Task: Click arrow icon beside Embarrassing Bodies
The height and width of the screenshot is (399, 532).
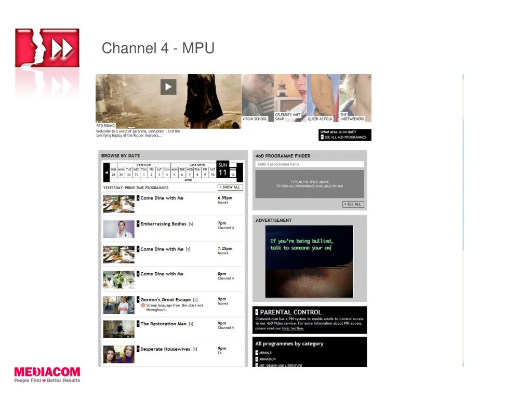Action: click(x=138, y=223)
